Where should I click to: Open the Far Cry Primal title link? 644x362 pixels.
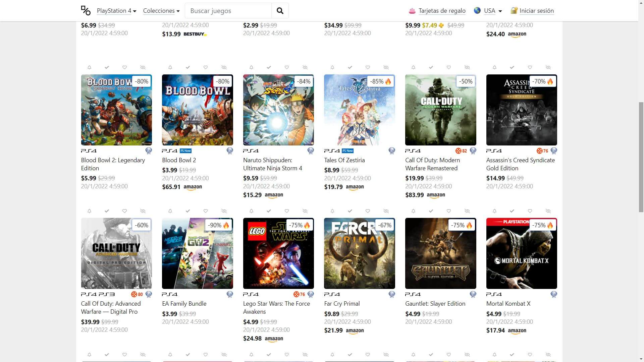pyautogui.click(x=342, y=304)
